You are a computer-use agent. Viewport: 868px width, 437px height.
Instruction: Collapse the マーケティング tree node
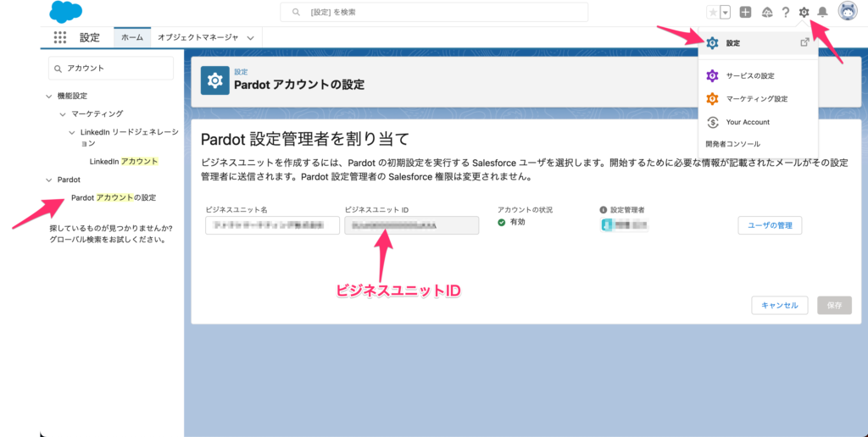[x=63, y=114]
